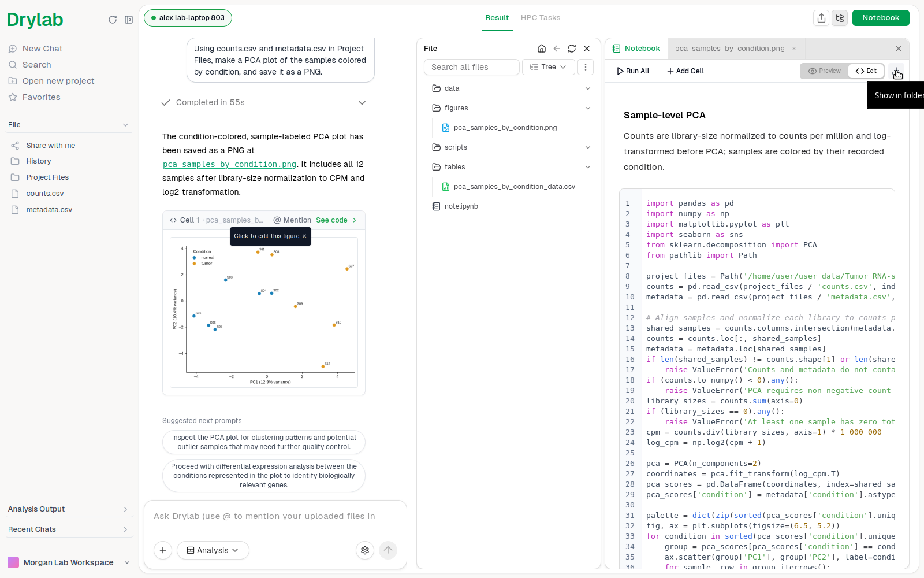
Task: Click the back arrow in File panel
Action: click(557, 49)
